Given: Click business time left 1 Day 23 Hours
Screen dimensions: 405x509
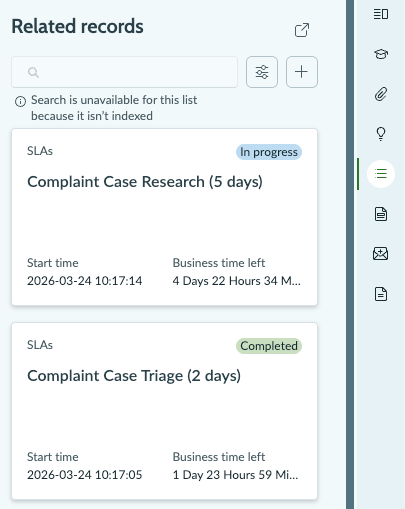Looking at the screenshot, I should (235, 475).
